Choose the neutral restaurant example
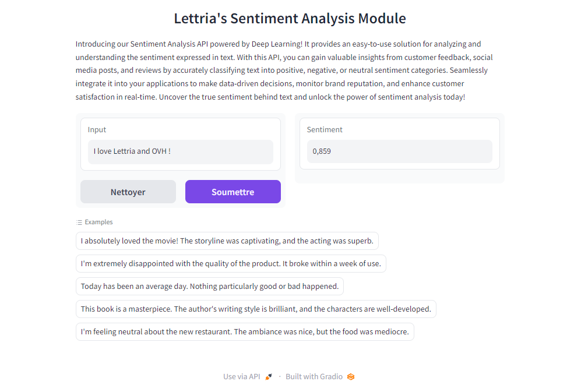581x392 pixels. click(245, 331)
